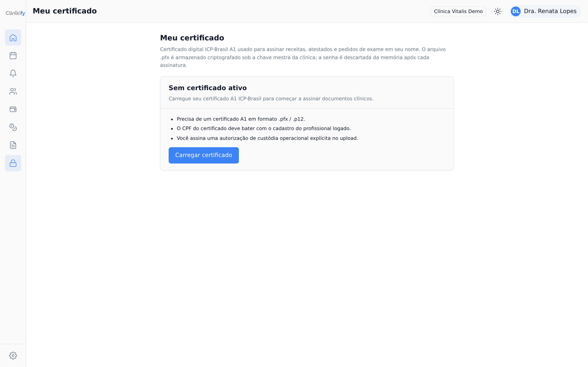Click the CPF requirement bullet text

point(264,128)
